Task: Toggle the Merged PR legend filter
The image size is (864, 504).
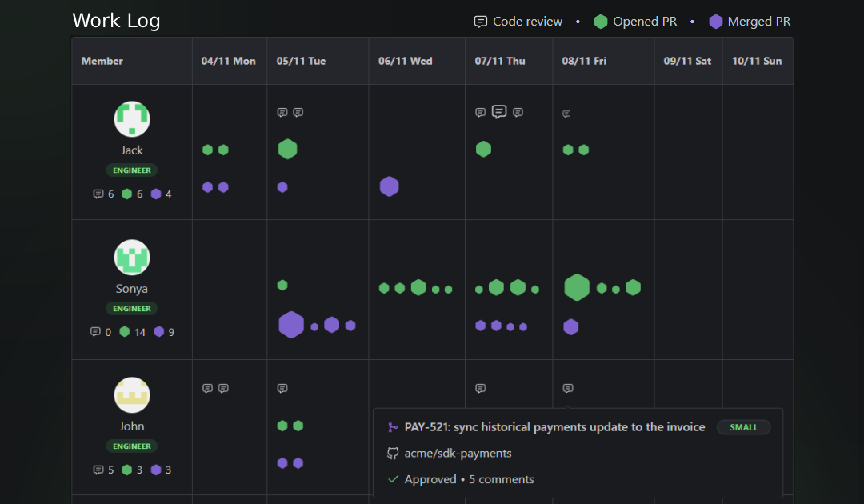Action: (x=750, y=22)
